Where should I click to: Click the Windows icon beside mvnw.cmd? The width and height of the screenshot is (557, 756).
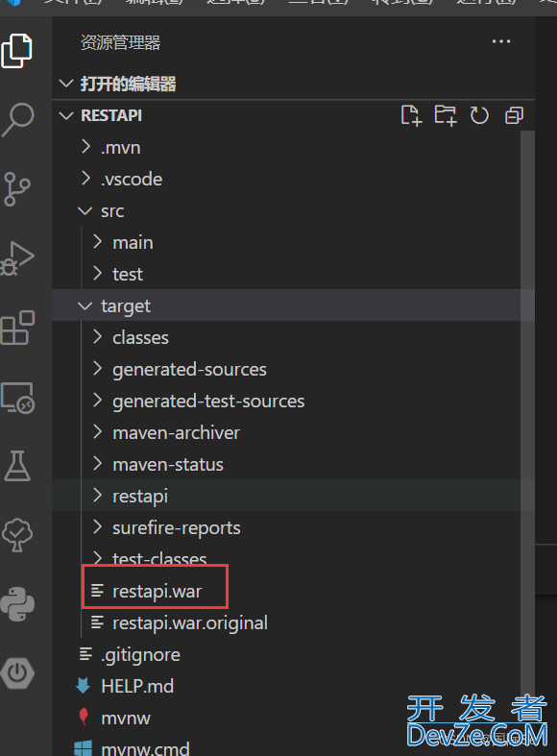click(84, 748)
